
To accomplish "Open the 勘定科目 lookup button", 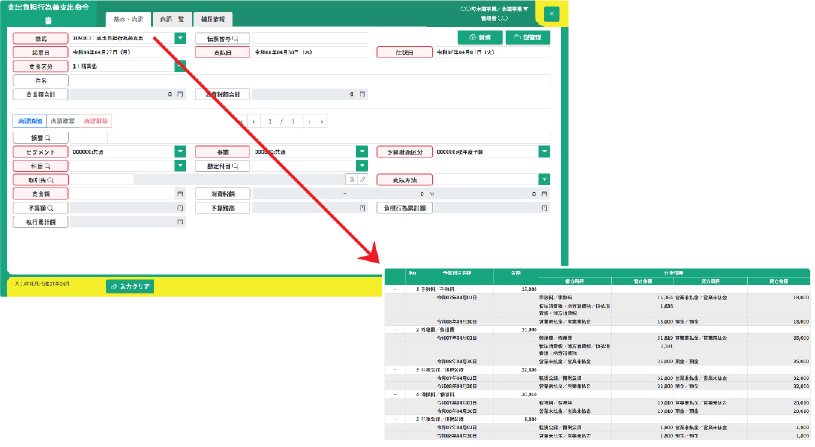I will (x=235, y=166).
